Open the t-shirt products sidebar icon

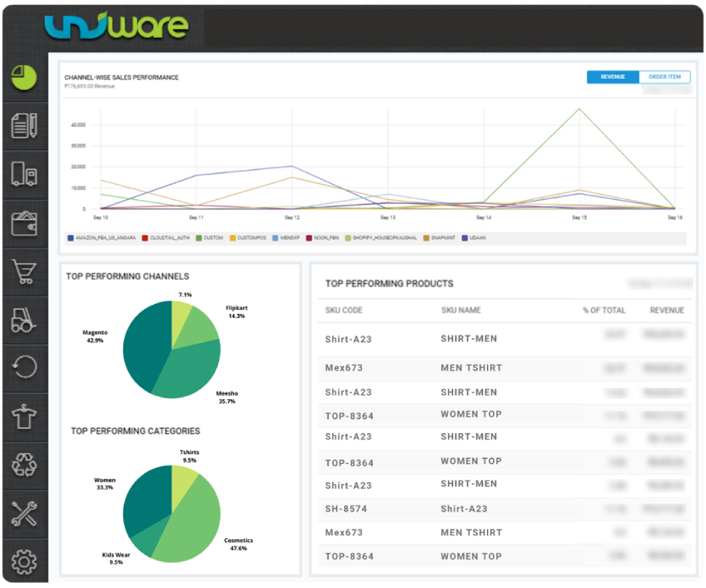point(24,416)
